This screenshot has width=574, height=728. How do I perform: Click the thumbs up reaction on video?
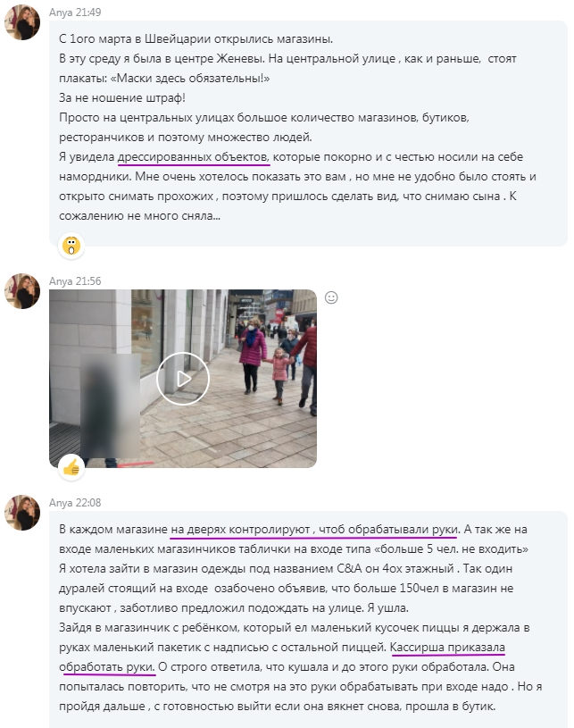click(71, 467)
